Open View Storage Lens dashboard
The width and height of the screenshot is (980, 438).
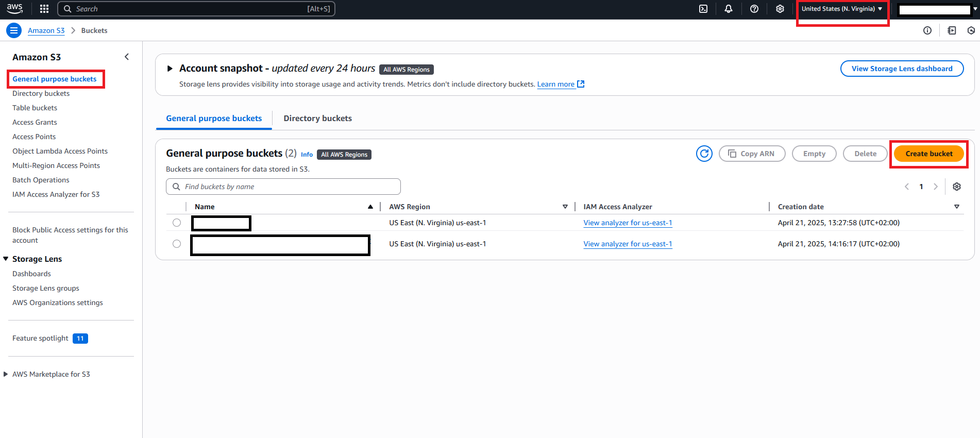902,69
